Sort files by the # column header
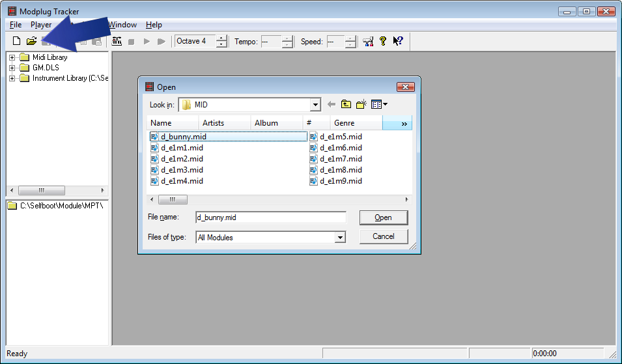 317,123
